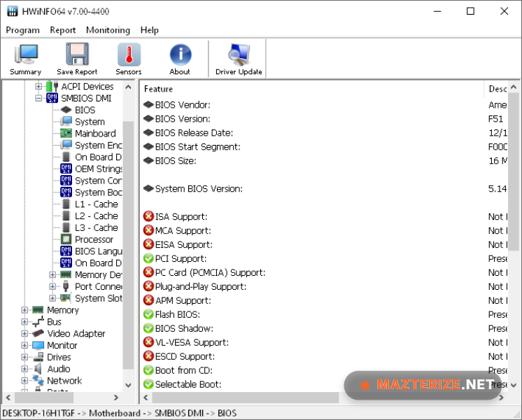
Task: Click the tree panel scroll-up arrow
Action: (x=128, y=87)
